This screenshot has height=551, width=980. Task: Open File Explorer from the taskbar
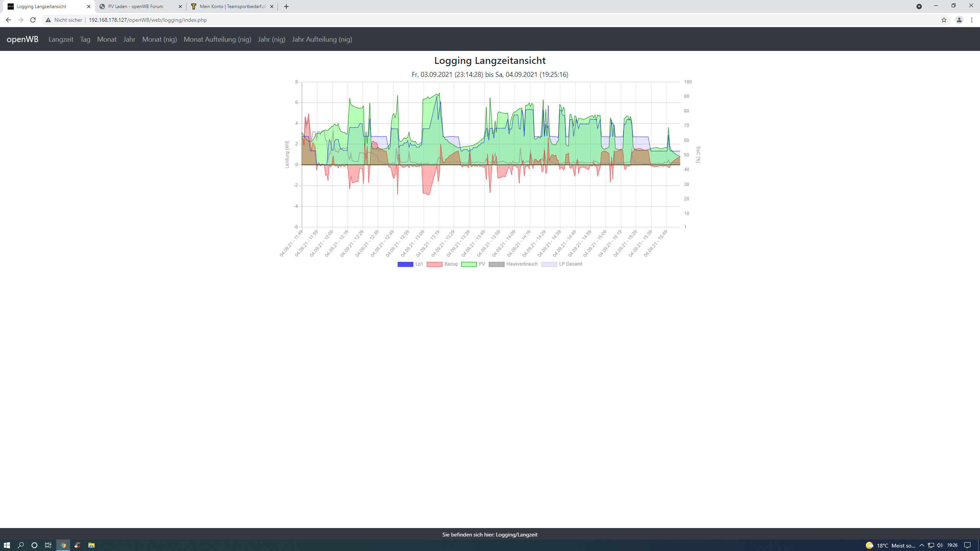91,545
